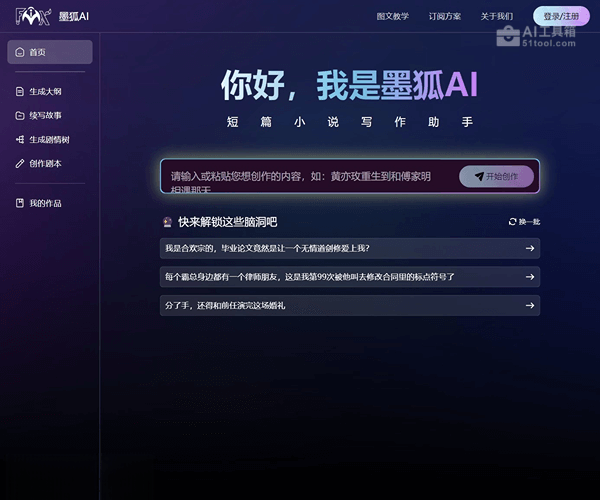The image size is (600, 500).
Task: Click the refresh icon beside 换一批
Action: [512, 222]
